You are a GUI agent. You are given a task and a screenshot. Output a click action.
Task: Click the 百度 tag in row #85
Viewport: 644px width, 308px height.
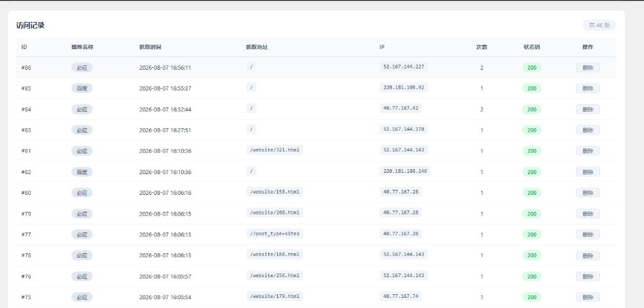coord(82,88)
